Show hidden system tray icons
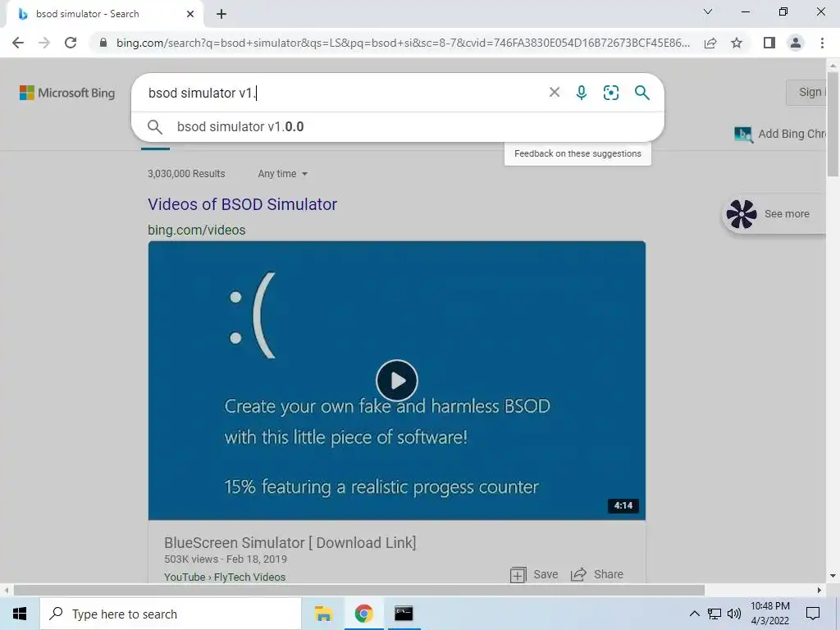Screen dimensions: 840x630 pos(694,614)
